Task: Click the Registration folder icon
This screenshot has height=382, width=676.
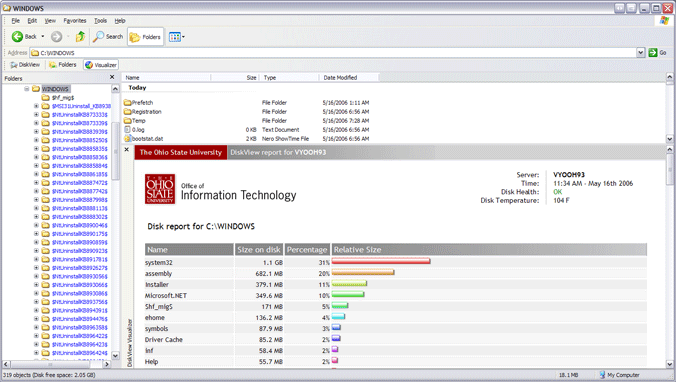Action: pyautogui.click(x=127, y=112)
